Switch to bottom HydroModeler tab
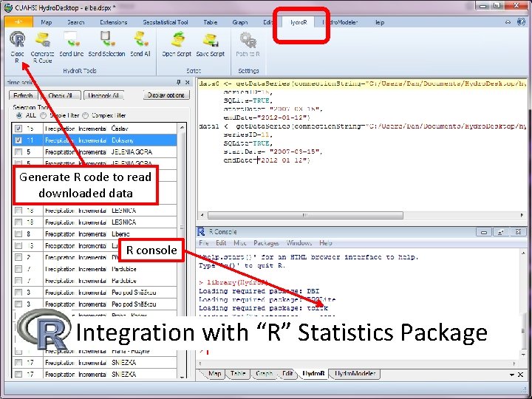The width and height of the screenshot is (532, 399). [355, 374]
